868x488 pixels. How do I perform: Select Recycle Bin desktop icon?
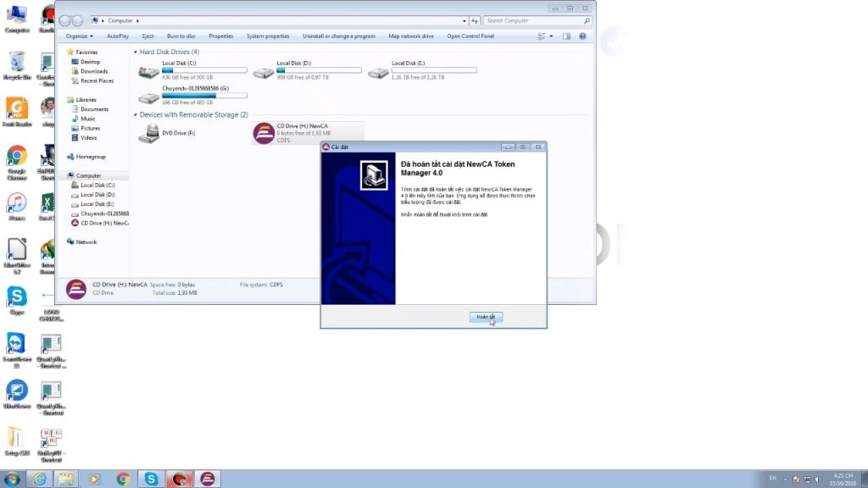point(17,66)
